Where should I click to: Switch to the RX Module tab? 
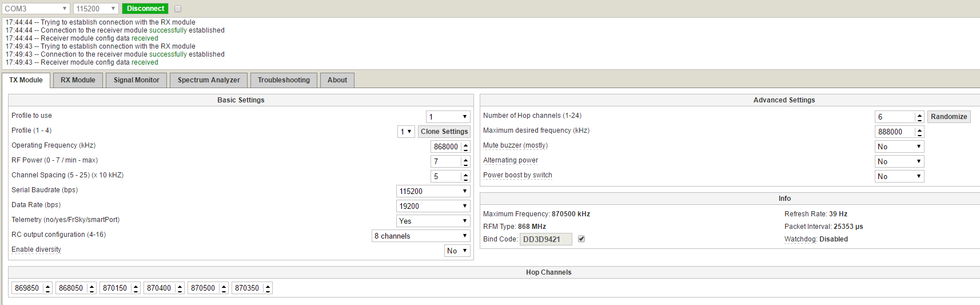[78, 80]
